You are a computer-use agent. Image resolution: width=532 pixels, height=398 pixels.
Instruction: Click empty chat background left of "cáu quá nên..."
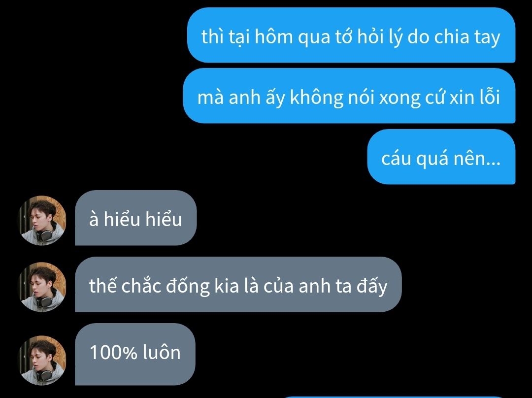pos(203,157)
